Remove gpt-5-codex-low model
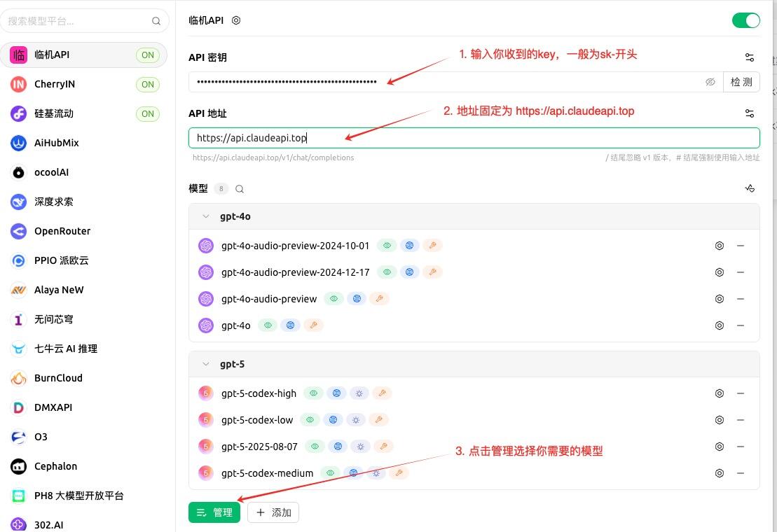This screenshot has width=777, height=532. click(741, 420)
